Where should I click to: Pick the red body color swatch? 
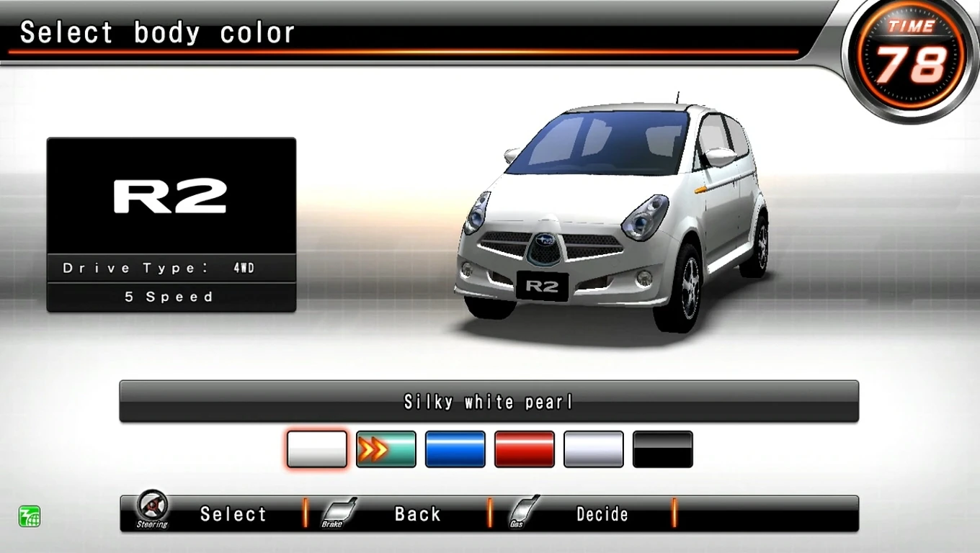(524, 449)
